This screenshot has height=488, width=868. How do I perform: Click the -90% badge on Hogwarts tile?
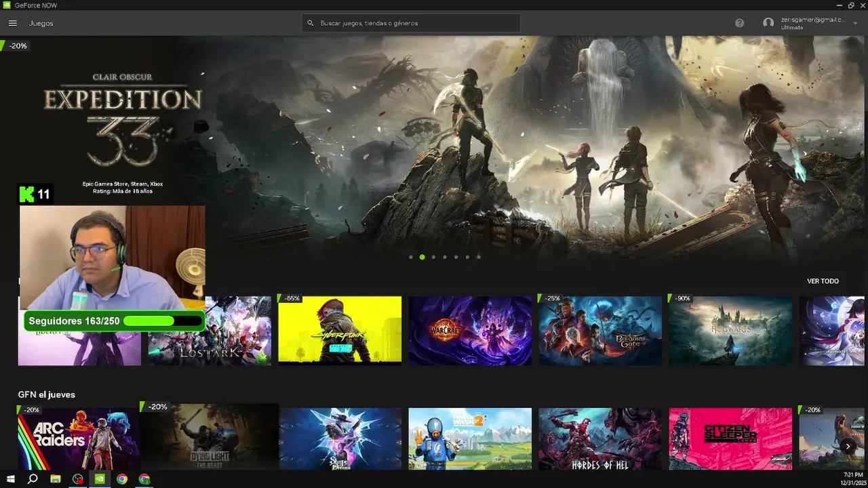click(x=681, y=298)
